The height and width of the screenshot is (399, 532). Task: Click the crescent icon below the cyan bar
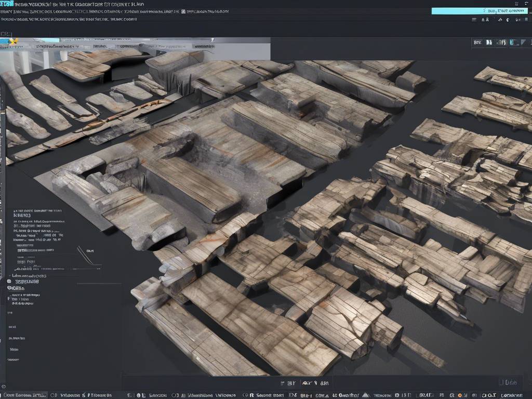(x=508, y=20)
